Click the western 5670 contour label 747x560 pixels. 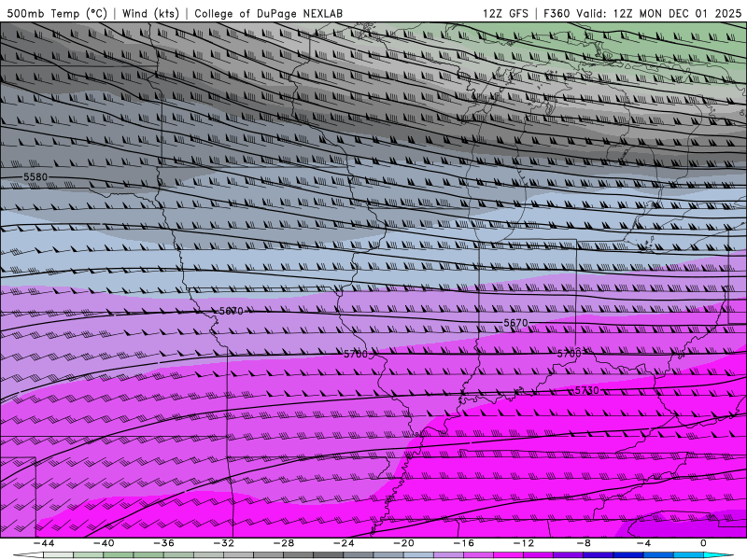click(x=231, y=311)
